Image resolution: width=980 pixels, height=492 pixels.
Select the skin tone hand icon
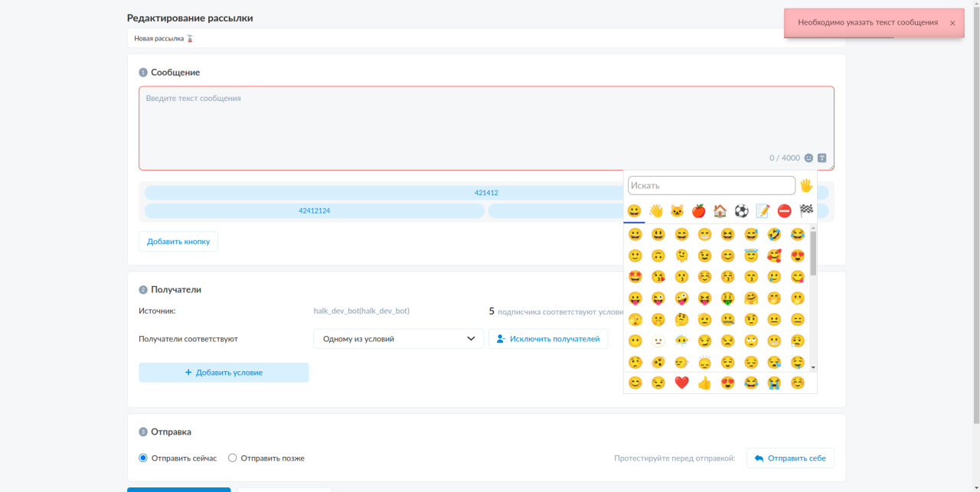[806, 185]
